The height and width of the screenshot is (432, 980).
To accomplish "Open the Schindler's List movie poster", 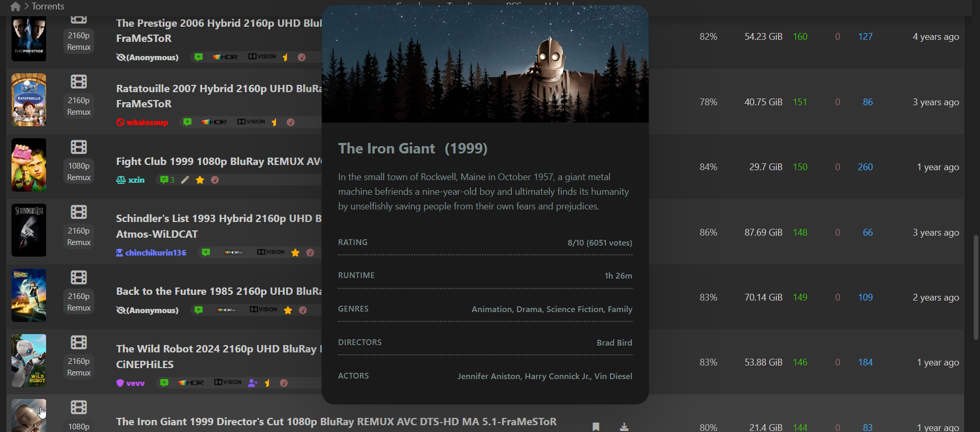I will (x=29, y=230).
